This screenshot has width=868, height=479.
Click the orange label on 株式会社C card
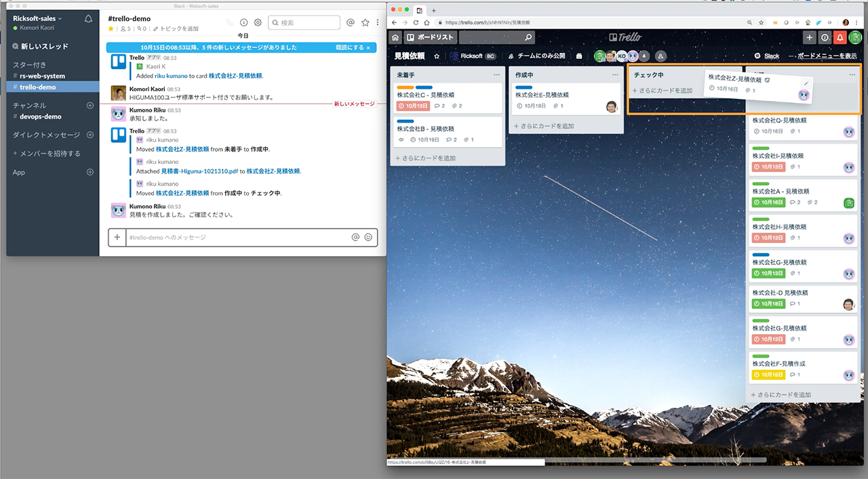406,87
